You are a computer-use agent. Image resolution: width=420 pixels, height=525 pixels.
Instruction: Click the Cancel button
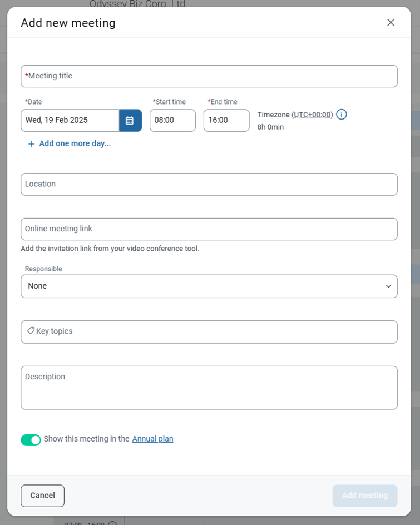tap(42, 496)
